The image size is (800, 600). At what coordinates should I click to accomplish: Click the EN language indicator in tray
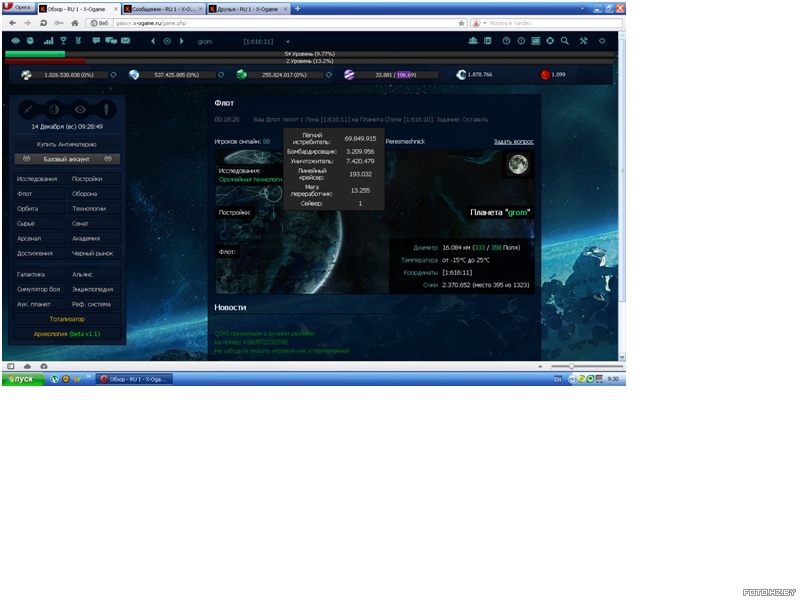558,379
